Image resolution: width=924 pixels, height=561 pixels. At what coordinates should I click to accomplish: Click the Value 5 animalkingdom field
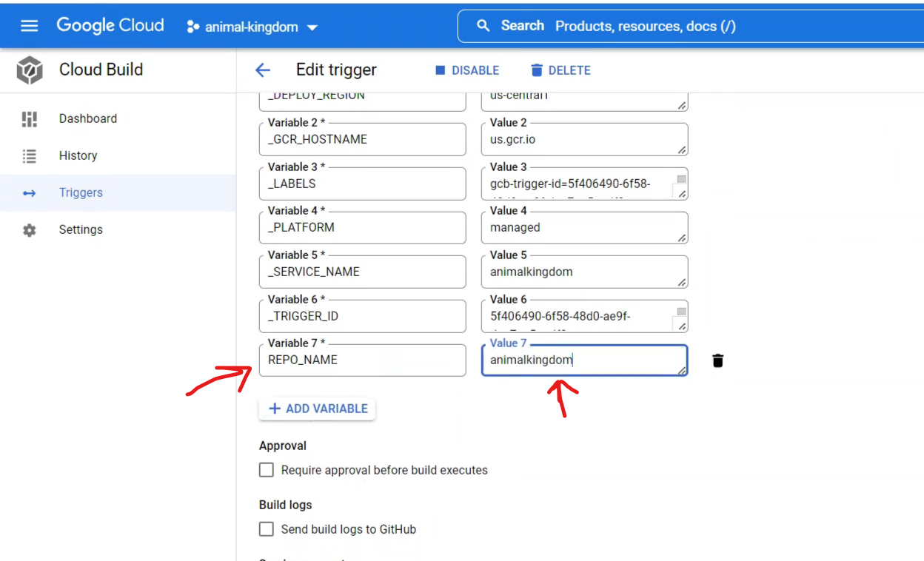click(585, 272)
